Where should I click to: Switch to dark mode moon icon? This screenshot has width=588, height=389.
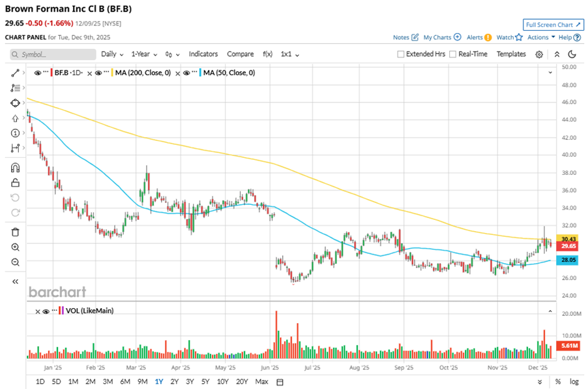pyautogui.click(x=572, y=54)
